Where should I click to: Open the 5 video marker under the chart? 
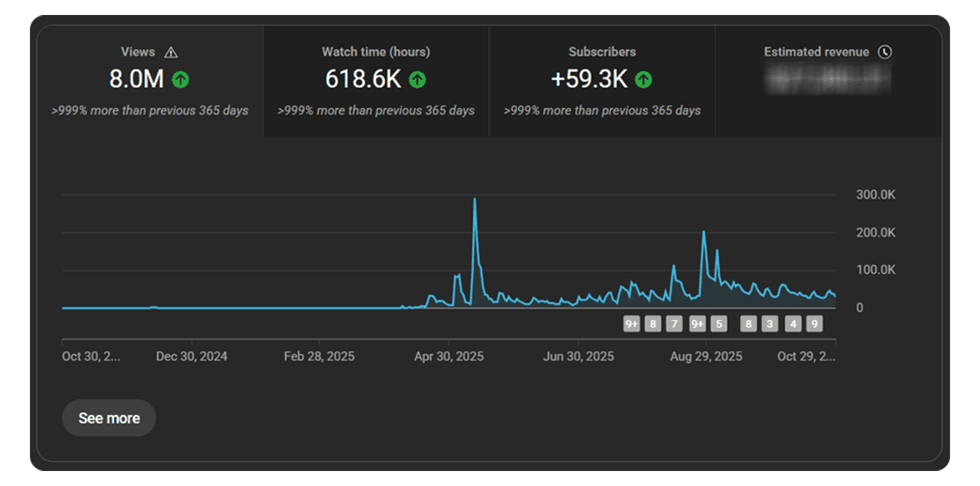click(719, 323)
